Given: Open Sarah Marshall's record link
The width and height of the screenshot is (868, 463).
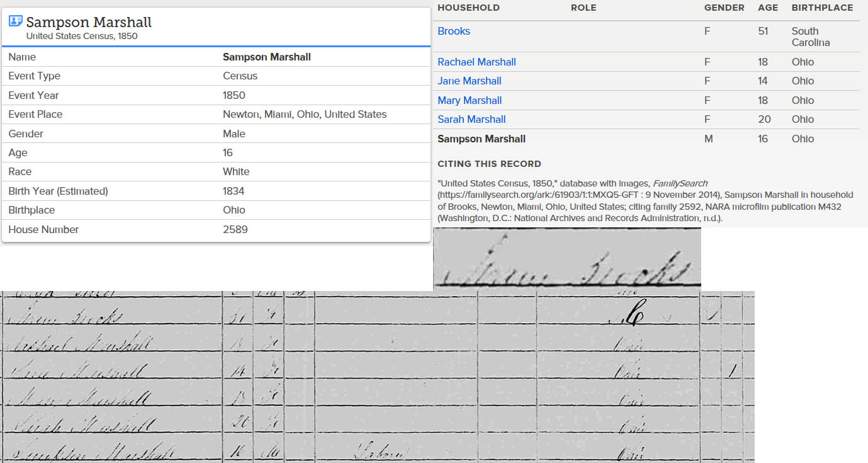Looking at the screenshot, I should point(471,119).
